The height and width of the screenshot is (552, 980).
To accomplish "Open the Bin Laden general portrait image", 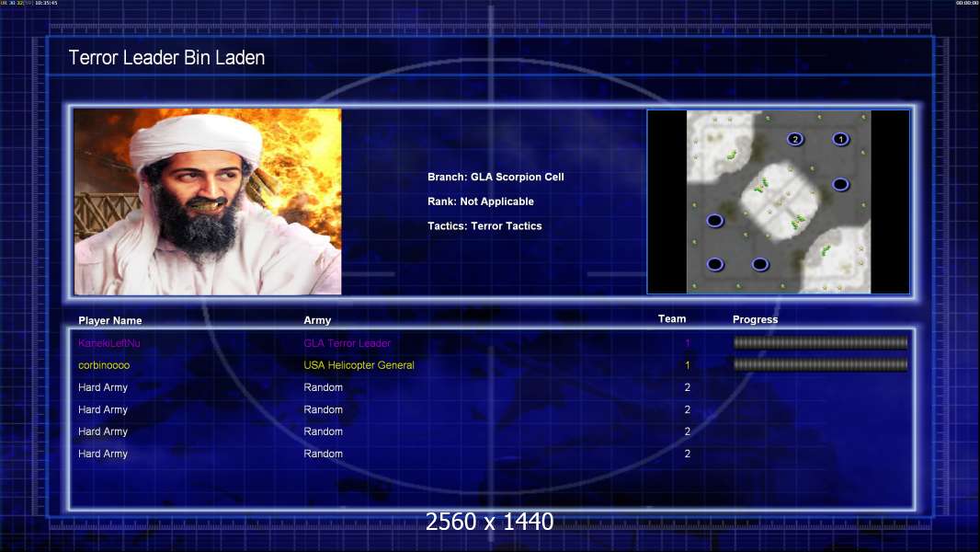I will click(x=208, y=201).
